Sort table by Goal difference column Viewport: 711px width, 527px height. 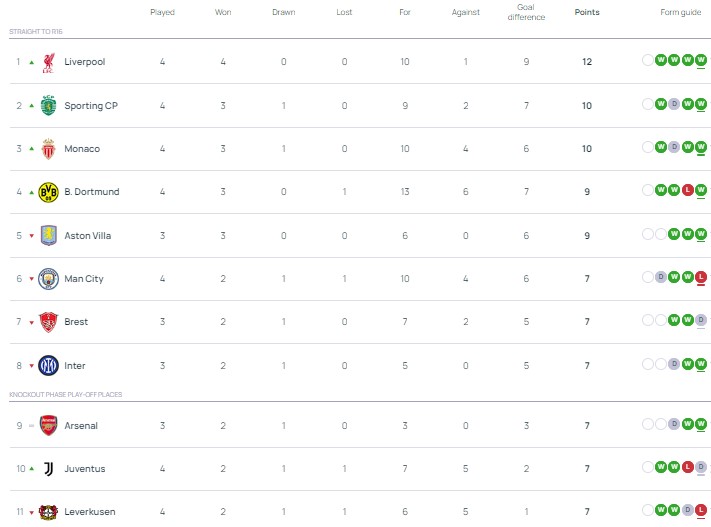pyautogui.click(x=527, y=12)
